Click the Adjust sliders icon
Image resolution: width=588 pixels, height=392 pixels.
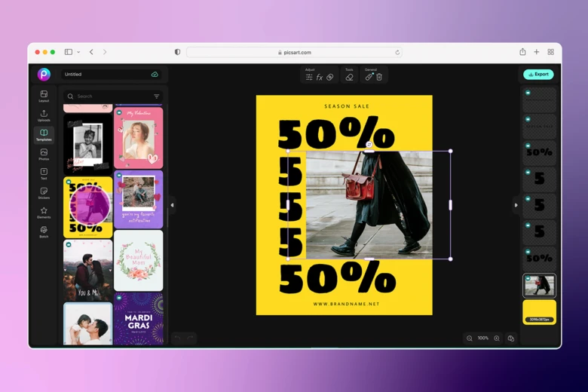pyautogui.click(x=309, y=77)
